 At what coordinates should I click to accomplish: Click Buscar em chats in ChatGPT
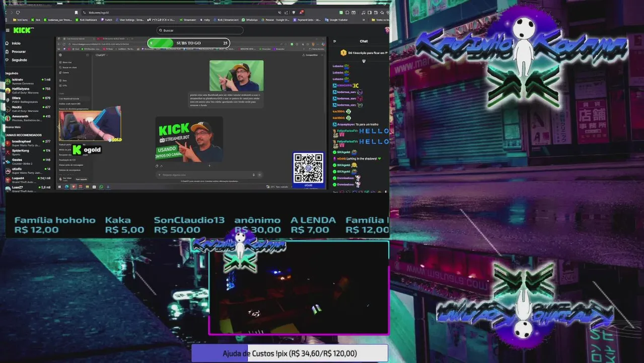(68, 67)
